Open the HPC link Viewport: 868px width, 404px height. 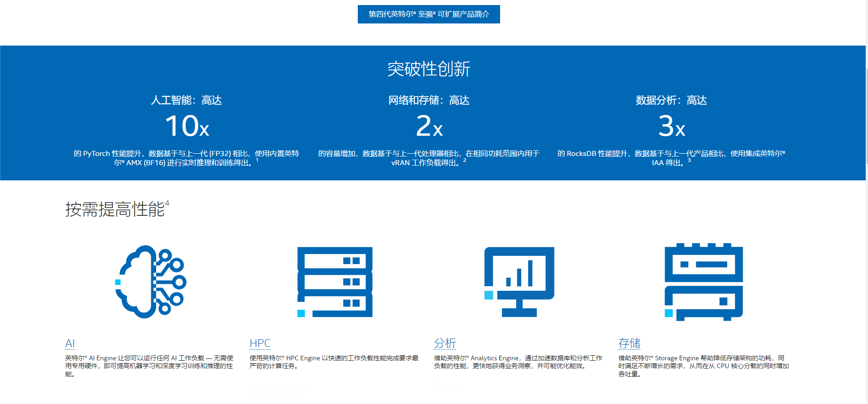pos(260,343)
